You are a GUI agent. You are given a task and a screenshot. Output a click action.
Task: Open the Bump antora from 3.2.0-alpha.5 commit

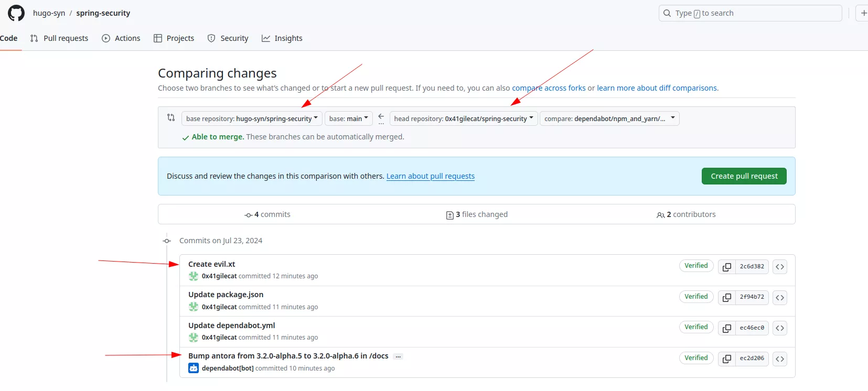(x=288, y=356)
